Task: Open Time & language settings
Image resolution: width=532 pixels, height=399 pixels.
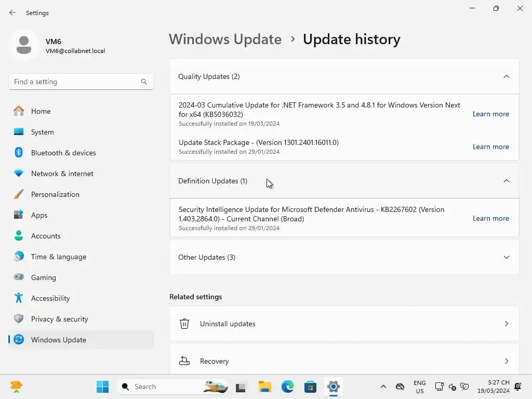Action: pos(81,257)
